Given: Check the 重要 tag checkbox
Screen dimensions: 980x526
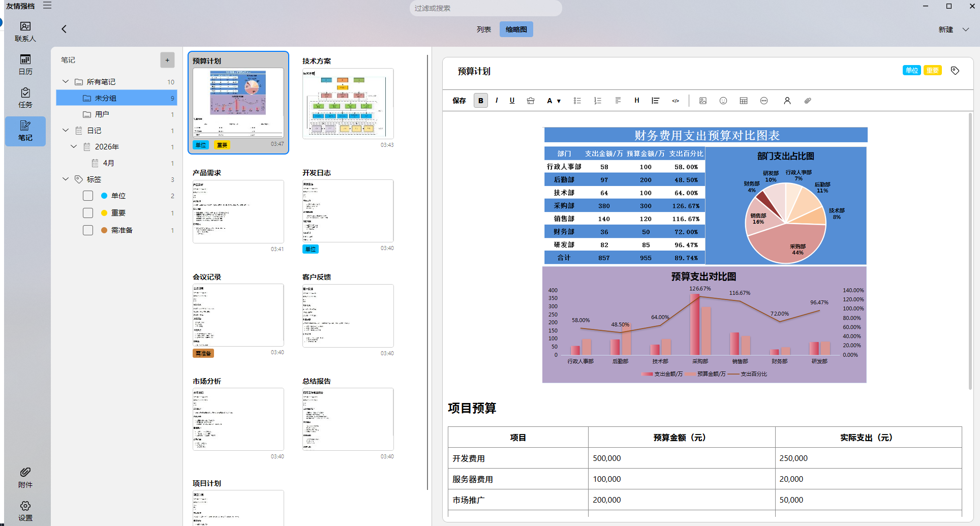Looking at the screenshot, I should point(88,213).
